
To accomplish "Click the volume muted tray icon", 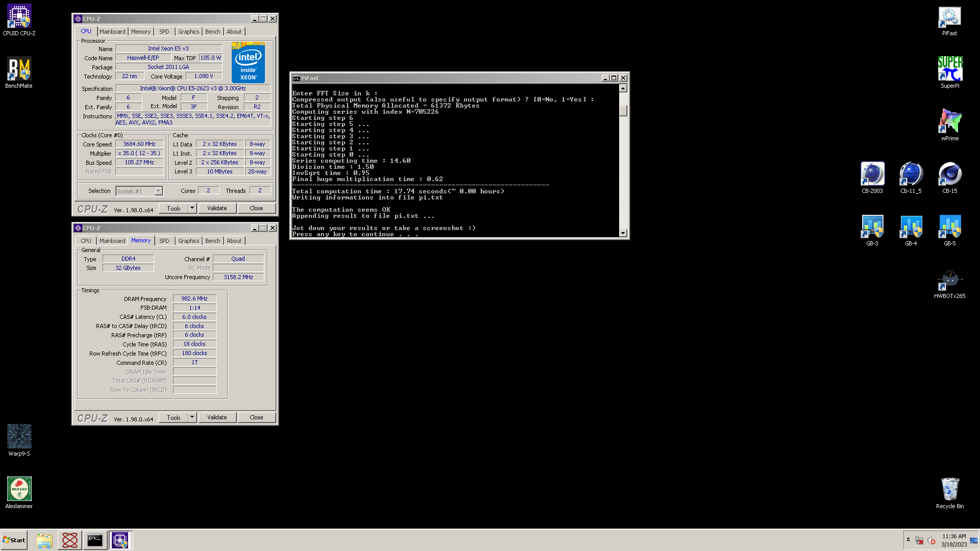I will coord(931,540).
